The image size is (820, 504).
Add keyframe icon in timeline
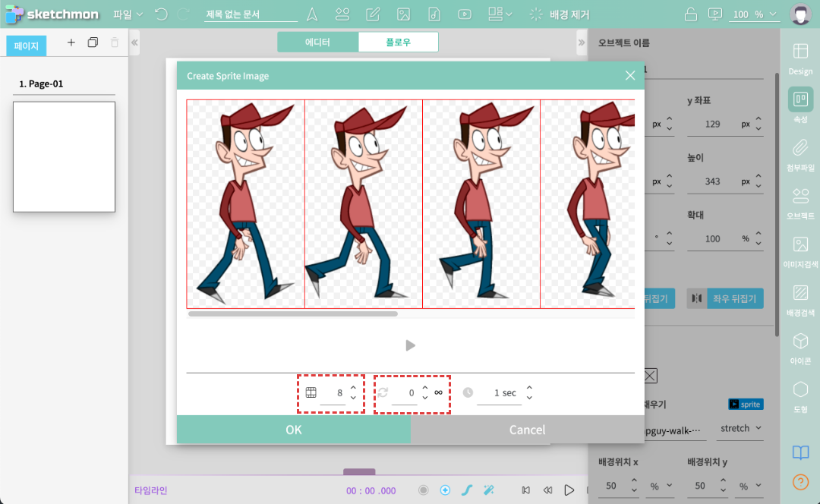point(445,490)
